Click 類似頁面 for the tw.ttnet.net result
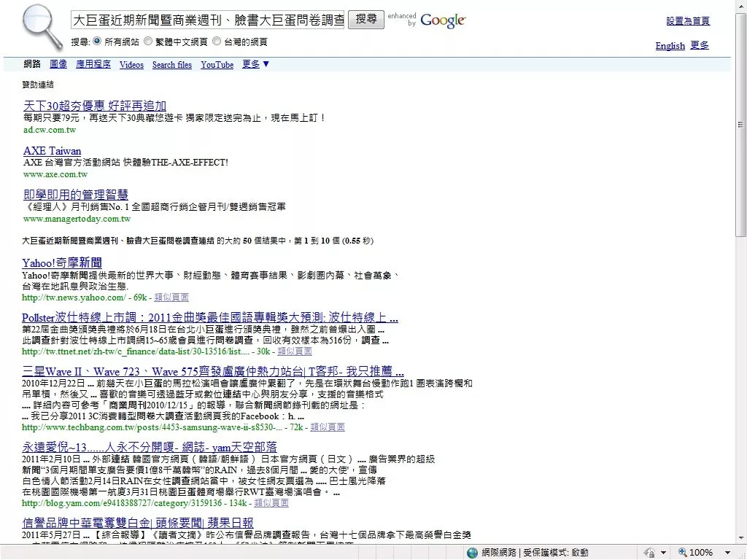The width and height of the screenshot is (747, 560). tap(295, 351)
